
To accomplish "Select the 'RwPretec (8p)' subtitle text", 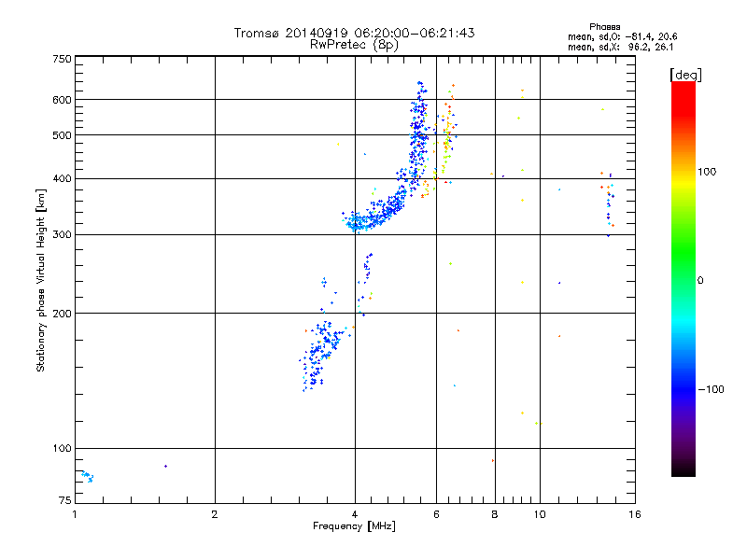I will (354, 45).
